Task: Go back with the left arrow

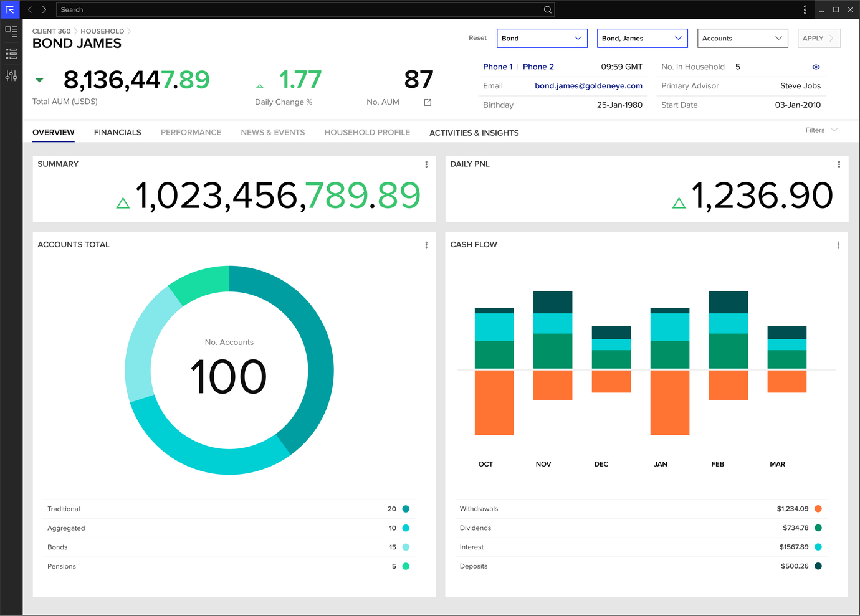Action: pos(30,9)
